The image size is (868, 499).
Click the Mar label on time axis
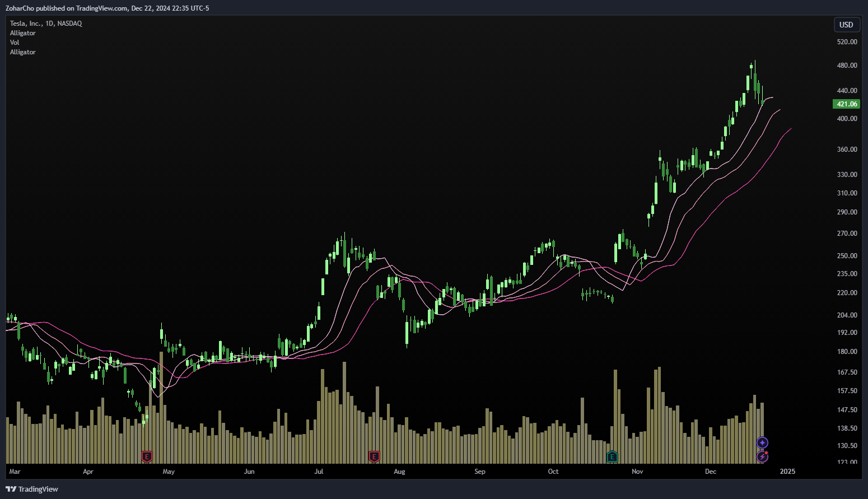coord(15,472)
